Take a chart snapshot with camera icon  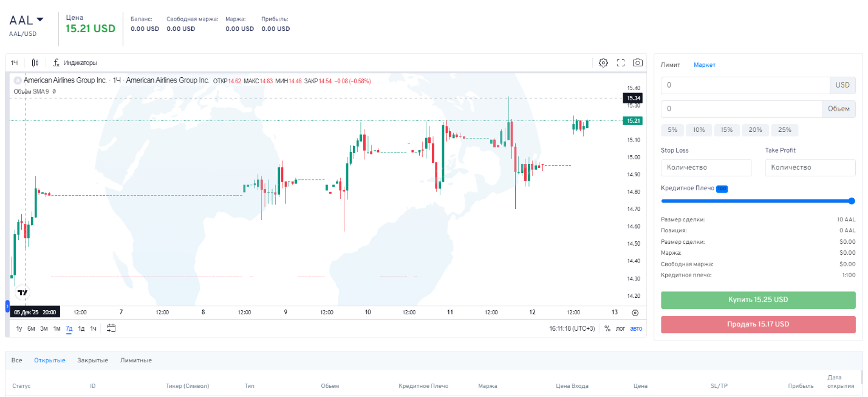pyautogui.click(x=638, y=63)
